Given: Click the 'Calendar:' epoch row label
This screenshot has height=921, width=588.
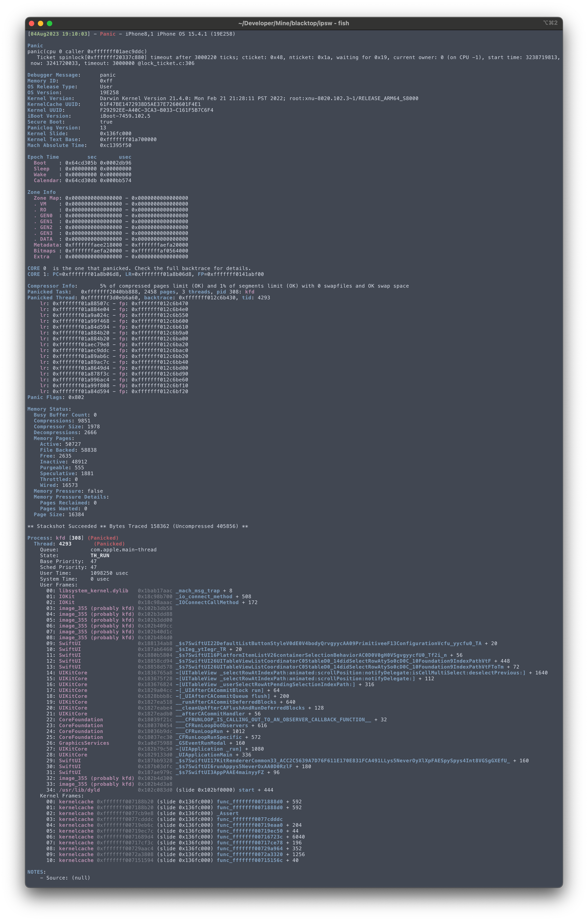Looking at the screenshot, I should [48, 181].
